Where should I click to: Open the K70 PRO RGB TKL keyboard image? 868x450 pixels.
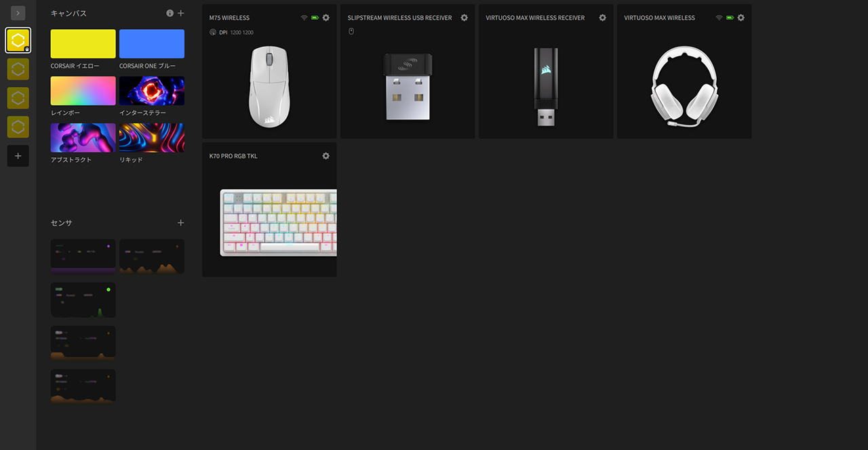[x=278, y=222]
